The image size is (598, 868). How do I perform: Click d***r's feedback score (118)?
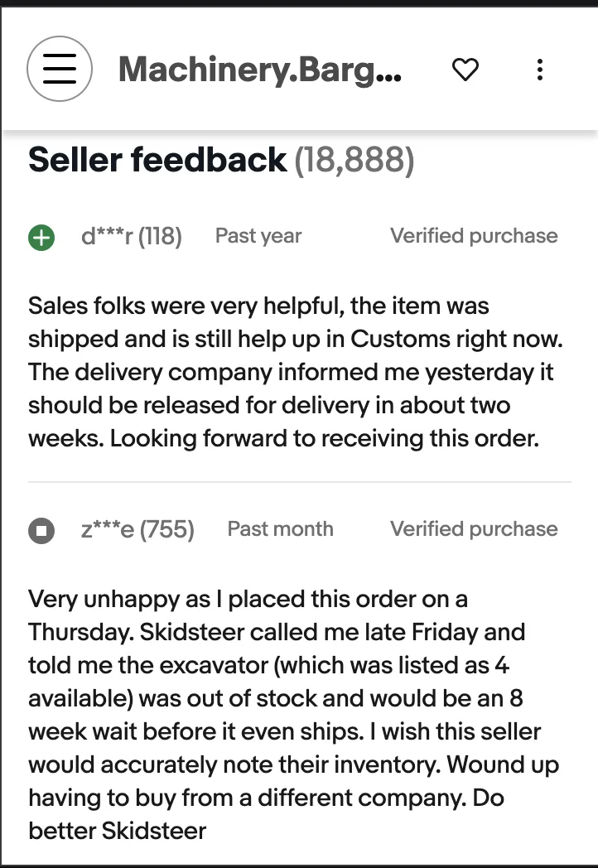pos(160,236)
